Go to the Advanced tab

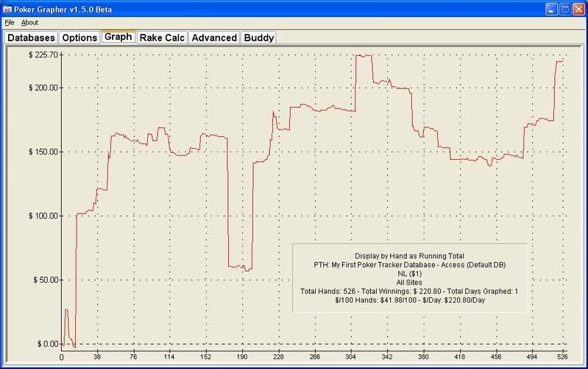[214, 38]
